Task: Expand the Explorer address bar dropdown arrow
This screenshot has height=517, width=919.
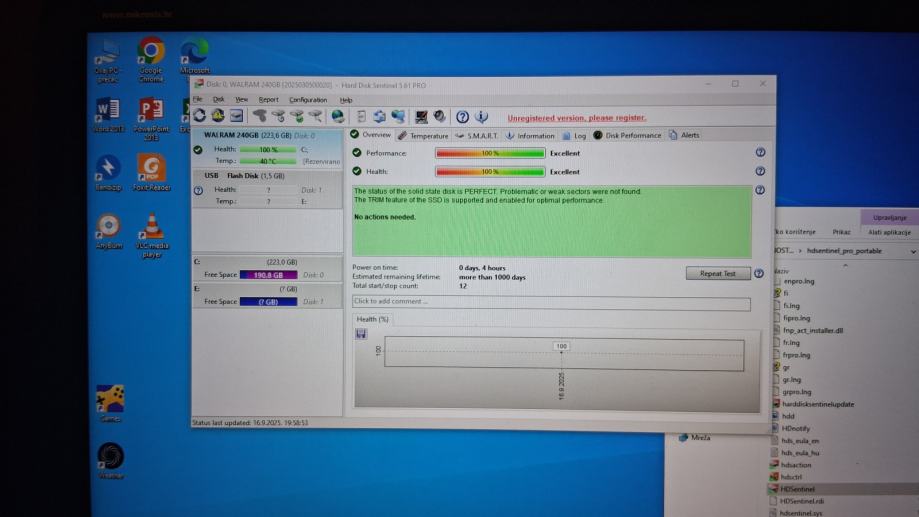Action: pos(913,251)
